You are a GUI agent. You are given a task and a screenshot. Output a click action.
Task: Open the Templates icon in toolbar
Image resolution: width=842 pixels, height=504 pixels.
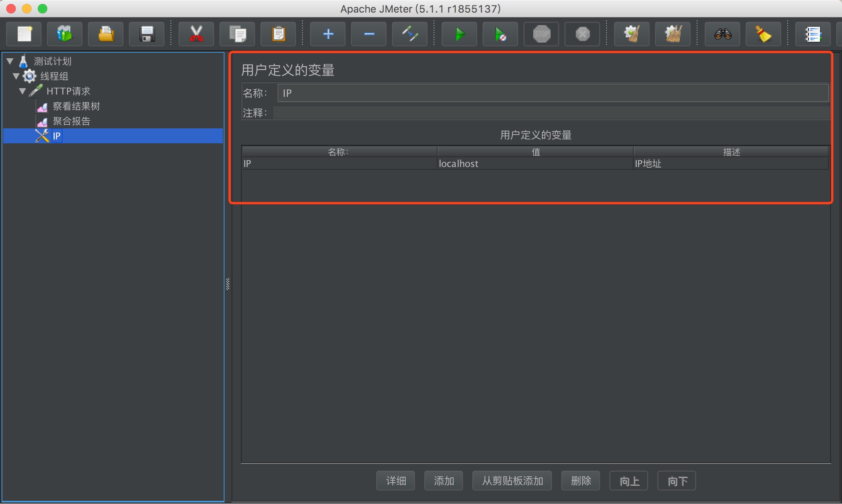coord(65,34)
